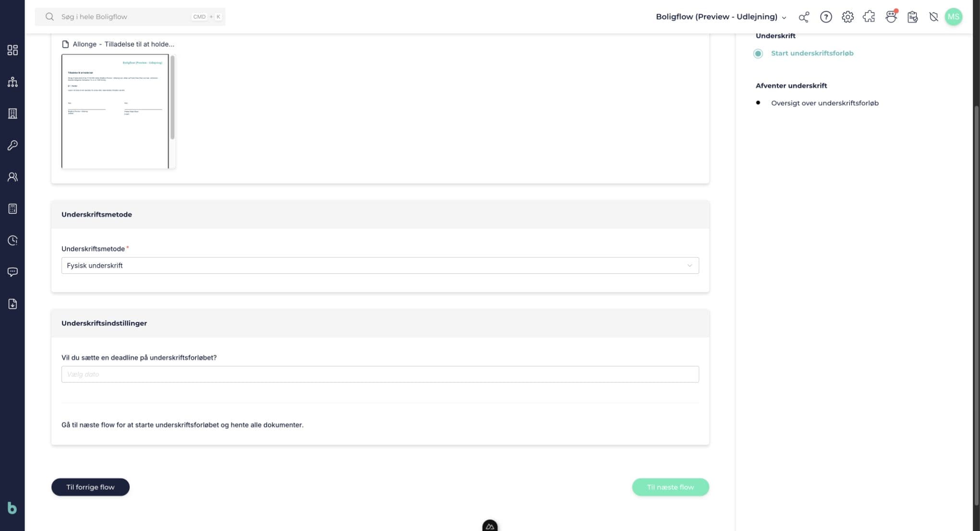Screen dimensions: 980x531
Task: Open the MS user avatar menu
Action: [x=954, y=17]
